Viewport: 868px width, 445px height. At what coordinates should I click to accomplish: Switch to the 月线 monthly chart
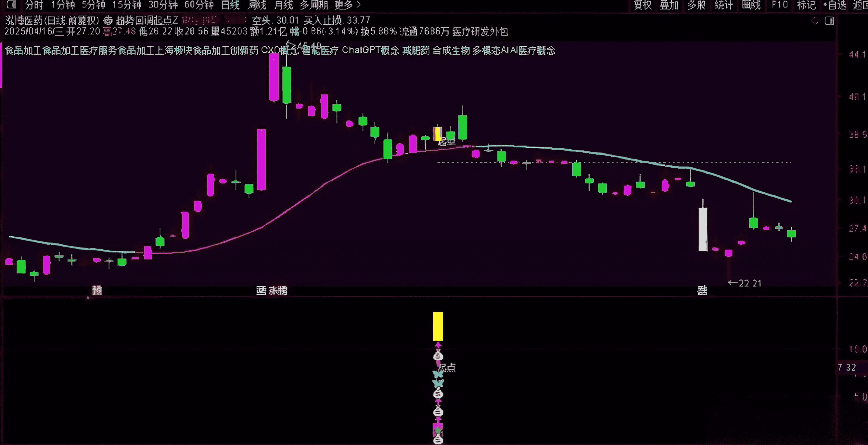pos(283,5)
